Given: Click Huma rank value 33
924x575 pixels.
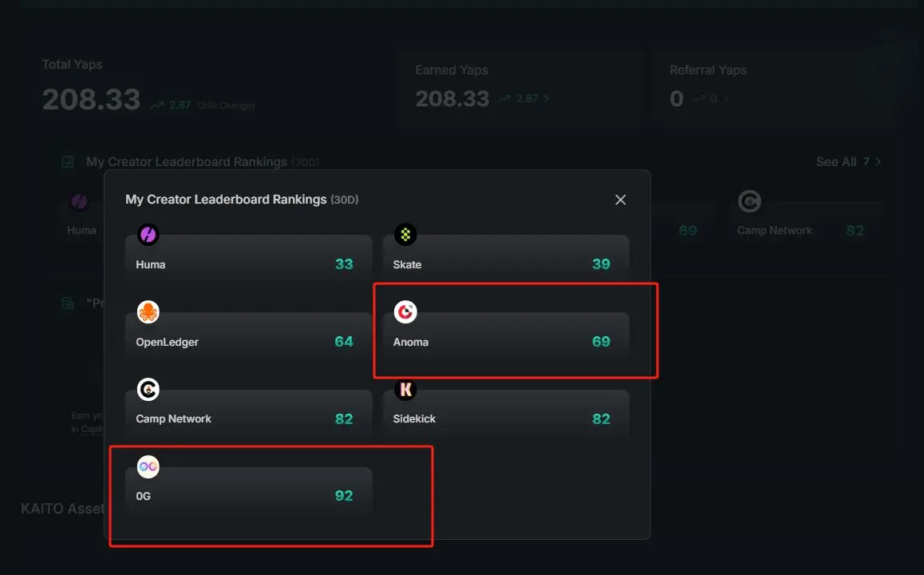Looking at the screenshot, I should point(344,264).
